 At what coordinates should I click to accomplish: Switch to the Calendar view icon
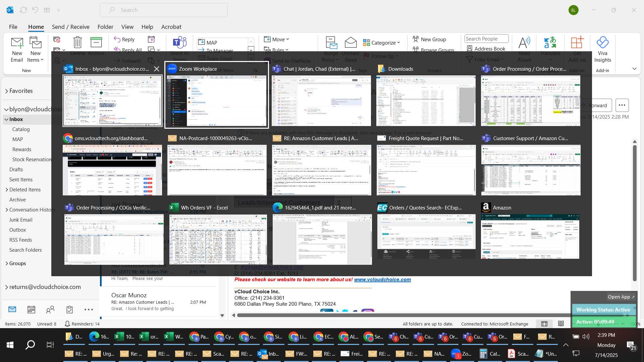pyautogui.click(x=31, y=309)
